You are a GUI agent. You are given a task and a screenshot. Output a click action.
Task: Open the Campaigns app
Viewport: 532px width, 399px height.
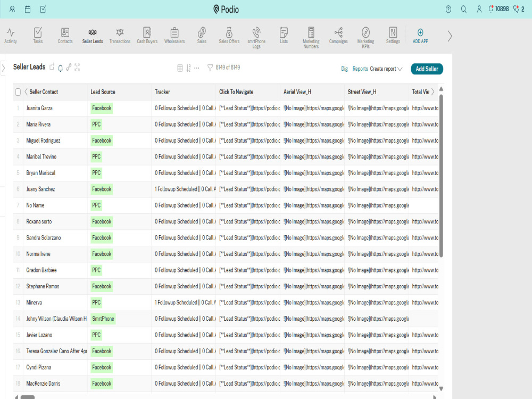click(x=338, y=36)
